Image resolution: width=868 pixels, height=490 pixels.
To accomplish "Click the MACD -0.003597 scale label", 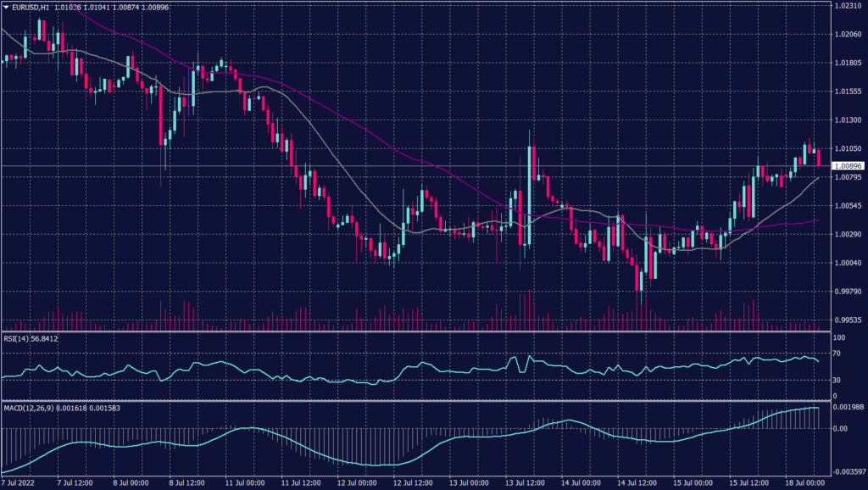I will coord(845,471).
